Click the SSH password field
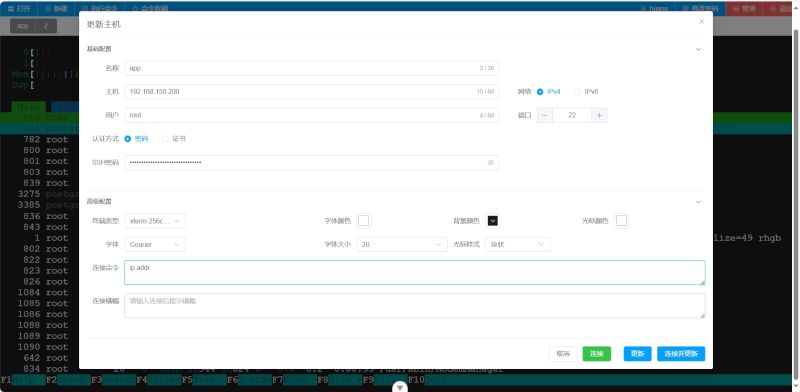 (311, 163)
